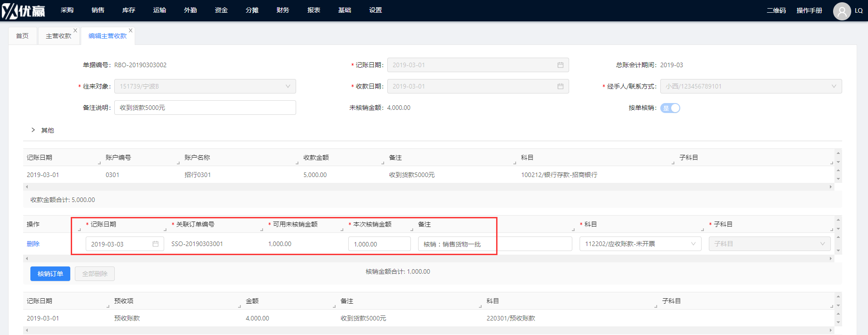Screen dimensions: 868x335
Task: Click the 招行0301 account name cell
Action: pyautogui.click(x=198, y=175)
